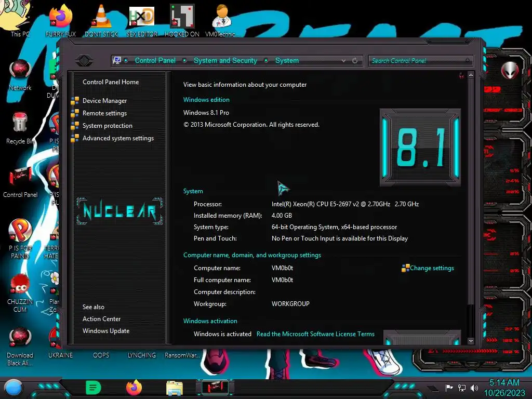Select the 4.00 GB RAM value
Image resolution: width=532 pixels, height=399 pixels.
pos(282,216)
